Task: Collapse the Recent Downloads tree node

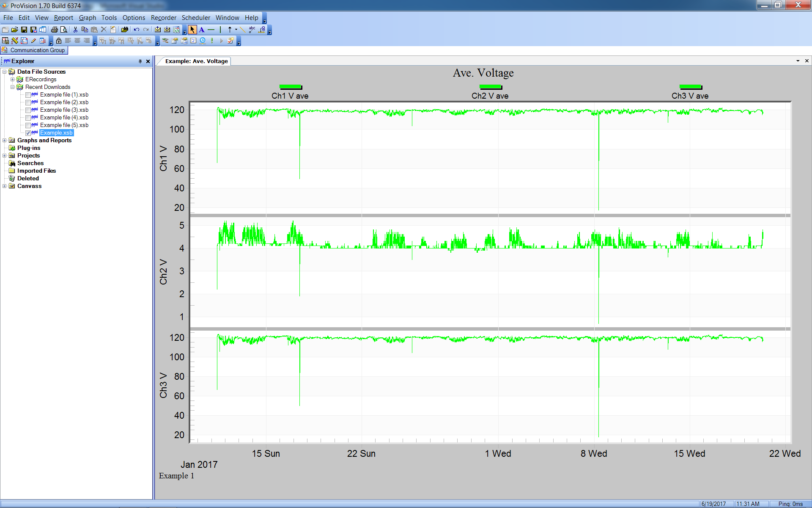Action: coord(13,87)
